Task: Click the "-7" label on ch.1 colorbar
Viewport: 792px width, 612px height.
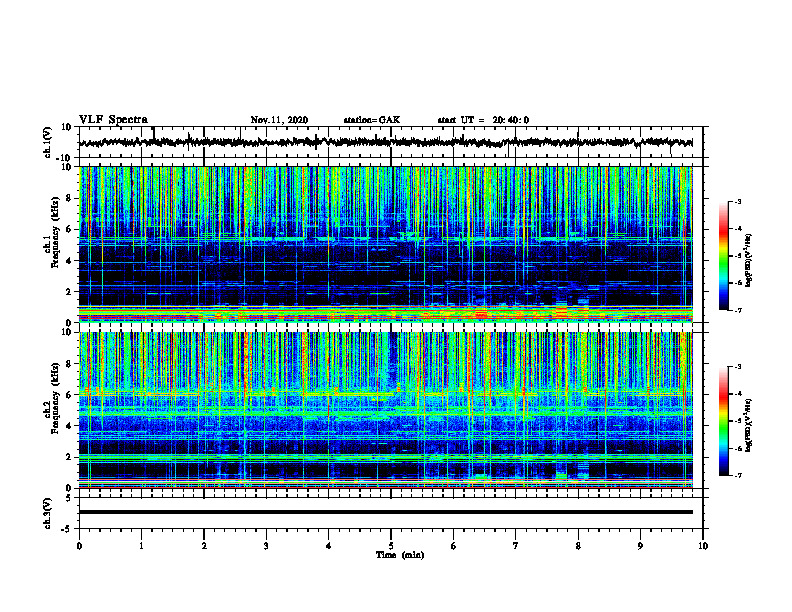Action: pos(737,310)
